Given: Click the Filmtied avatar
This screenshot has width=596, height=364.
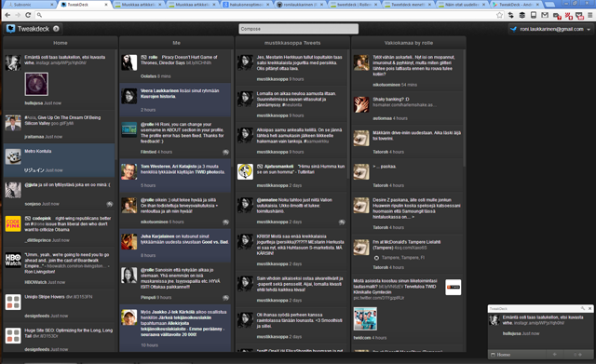Looking at the screenshot, I should (129, 129).
